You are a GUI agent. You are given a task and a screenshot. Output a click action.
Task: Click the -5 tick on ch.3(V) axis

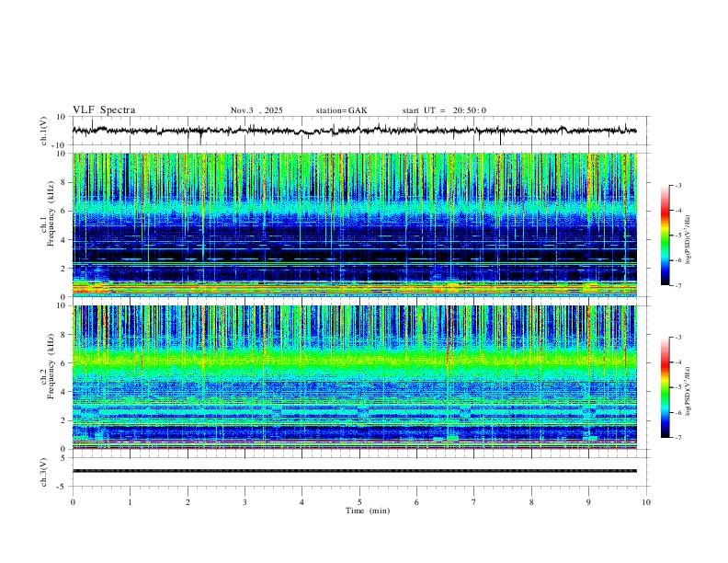click(x=63, y=487)
